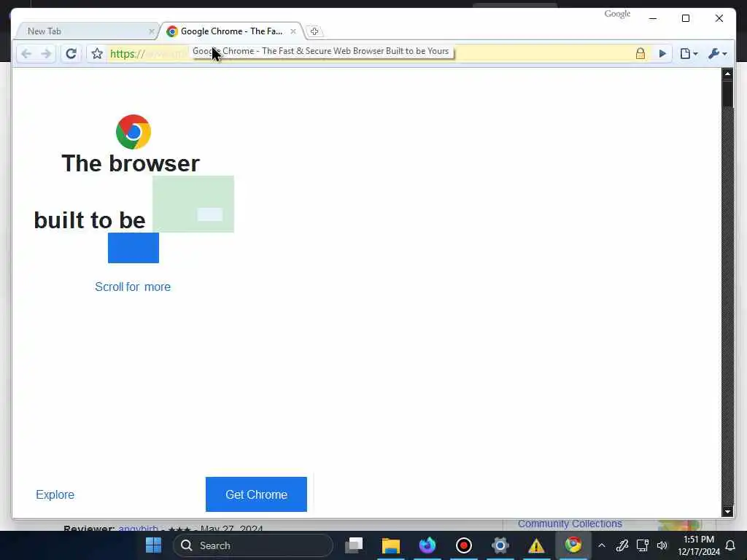Open the Windows Start menu
747x560 pixels.
click(153, 545)
